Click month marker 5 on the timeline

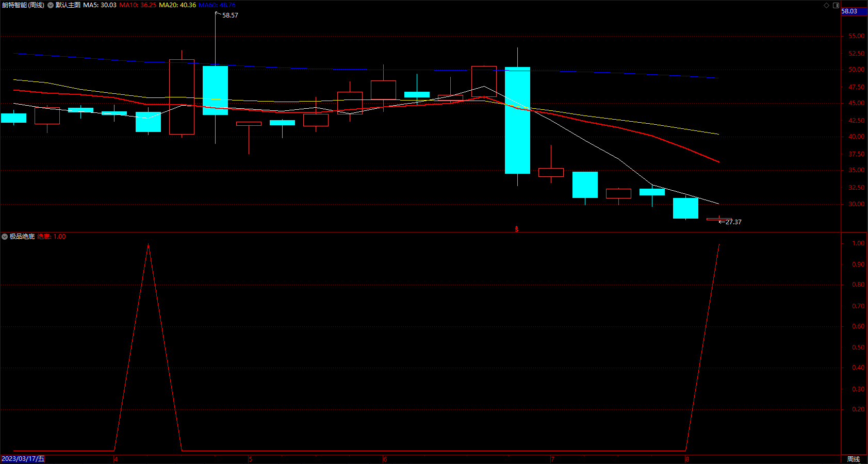[x=251, y=459]
